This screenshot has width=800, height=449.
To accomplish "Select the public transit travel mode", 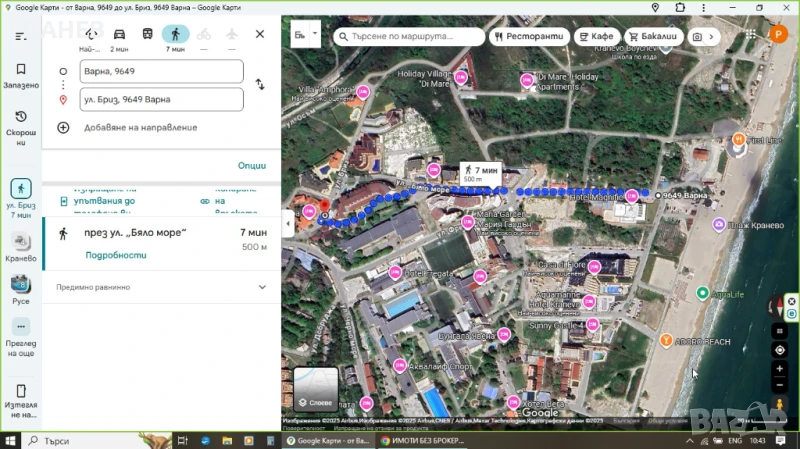I will pyautogui.click(x=147, y=35).
